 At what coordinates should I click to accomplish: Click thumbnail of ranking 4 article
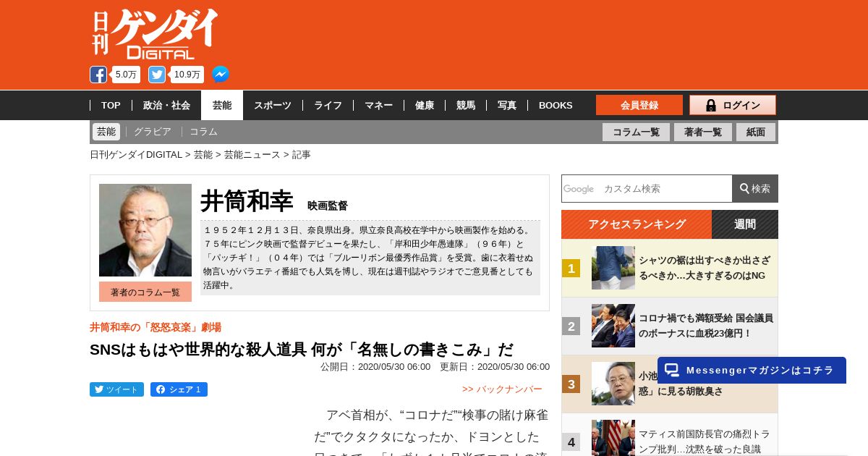613,438
